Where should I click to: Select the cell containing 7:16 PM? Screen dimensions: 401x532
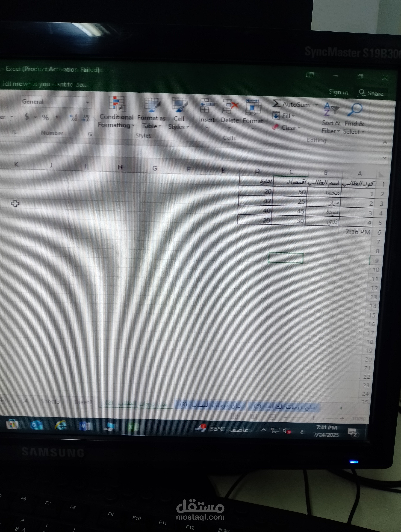point(355,232)
